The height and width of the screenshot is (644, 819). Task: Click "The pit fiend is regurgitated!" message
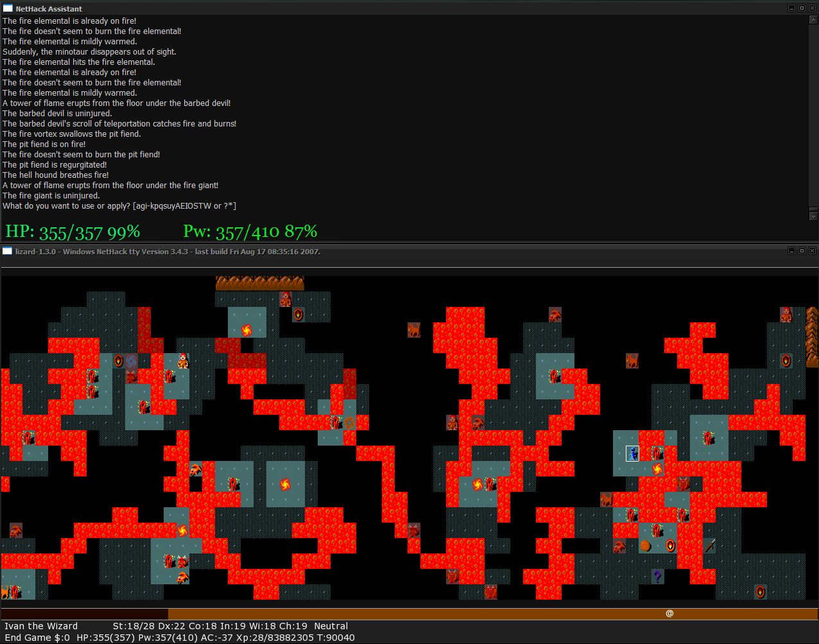pyautogui.click(x=55, y=165)
